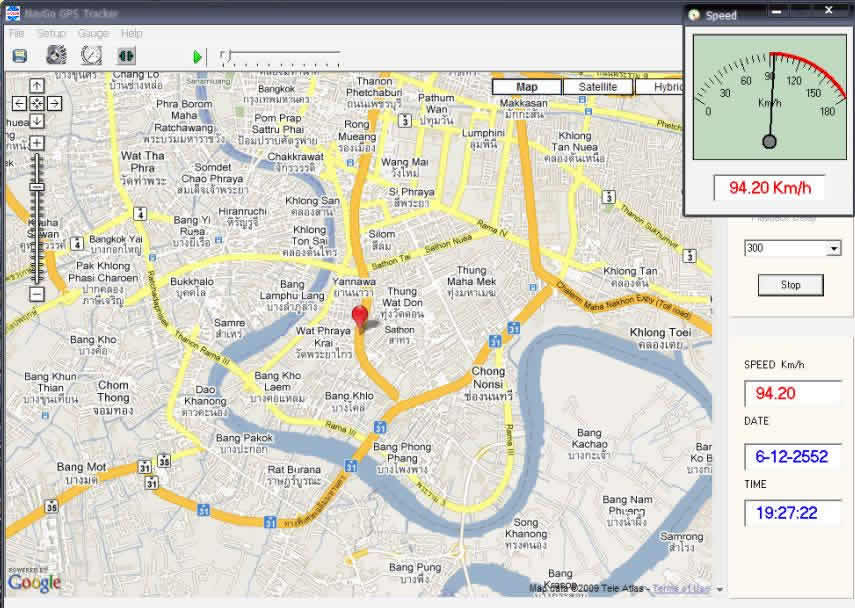This screenshot has height=608, width=855.
Task: Click the GPS Tracker app title bar icon
Action: [13, 13]
